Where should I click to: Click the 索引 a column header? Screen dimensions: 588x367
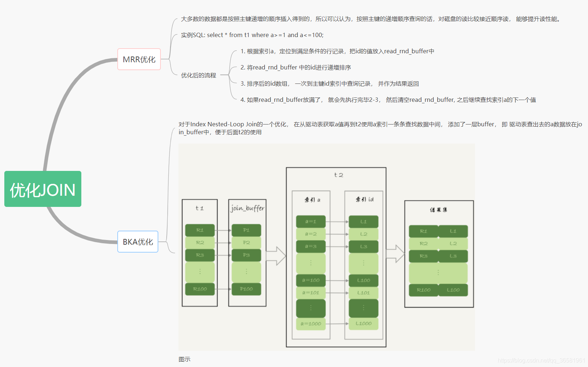312,199
